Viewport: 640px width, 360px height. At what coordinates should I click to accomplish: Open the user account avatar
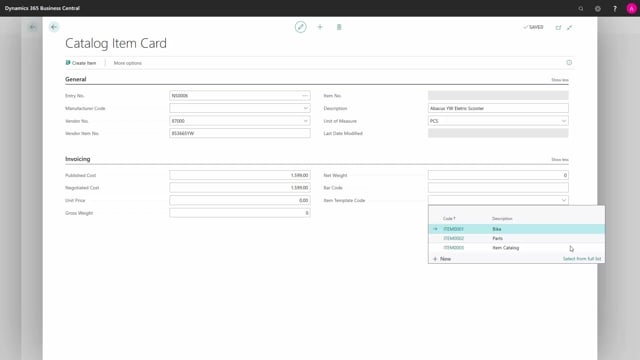point(631,9)
